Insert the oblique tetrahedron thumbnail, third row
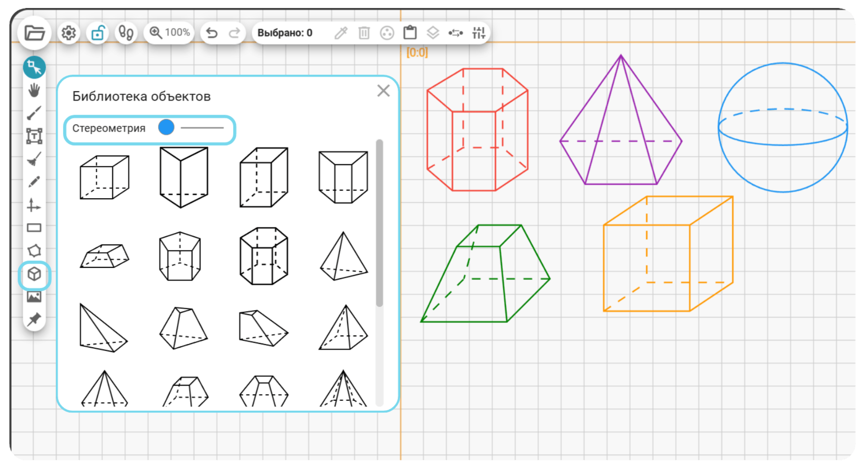Viewport: 868px width, 467px height. 103,328
